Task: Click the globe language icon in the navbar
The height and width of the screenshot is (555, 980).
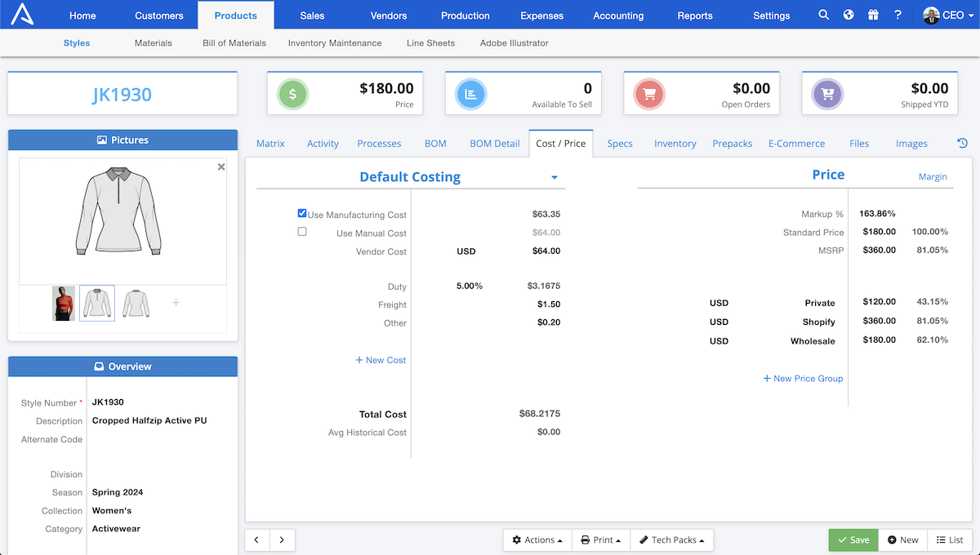Action: [x=848, y=14]
